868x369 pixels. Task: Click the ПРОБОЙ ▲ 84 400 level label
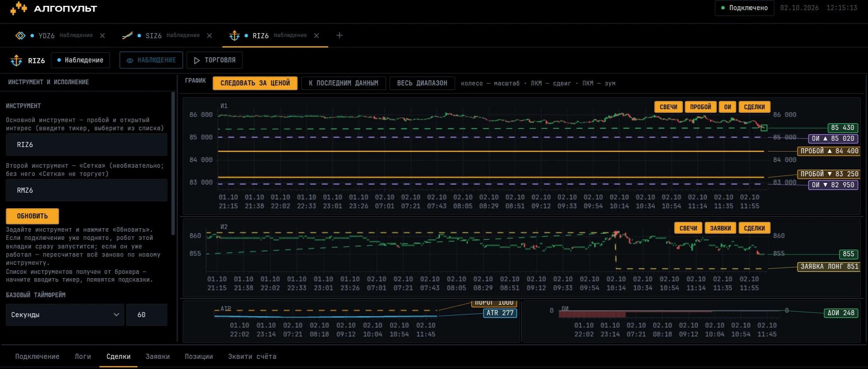pyautogui.click(x=829, y=151)
